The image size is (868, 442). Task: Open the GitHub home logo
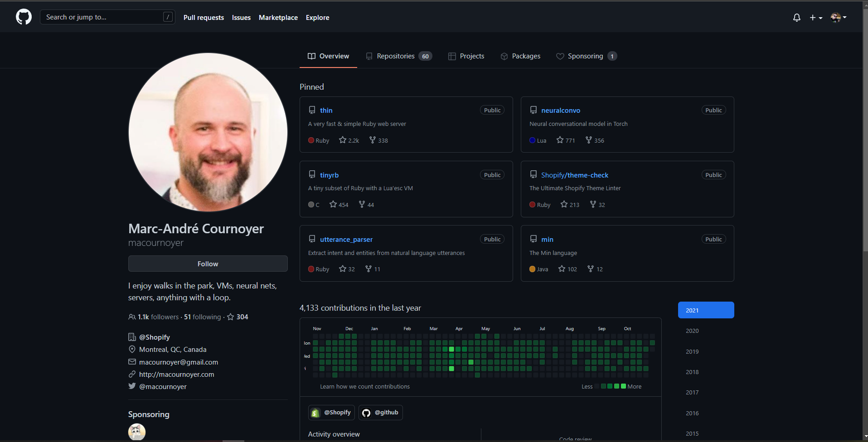(x=24, y=17)
